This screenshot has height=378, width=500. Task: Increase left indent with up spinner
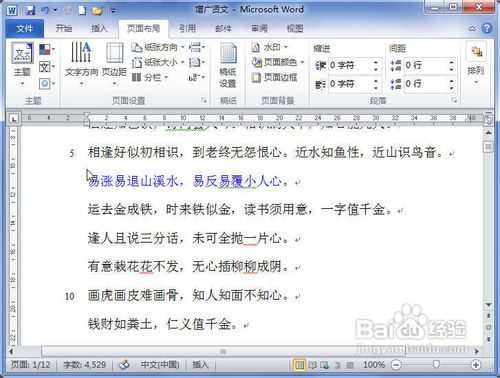point(376,62)
